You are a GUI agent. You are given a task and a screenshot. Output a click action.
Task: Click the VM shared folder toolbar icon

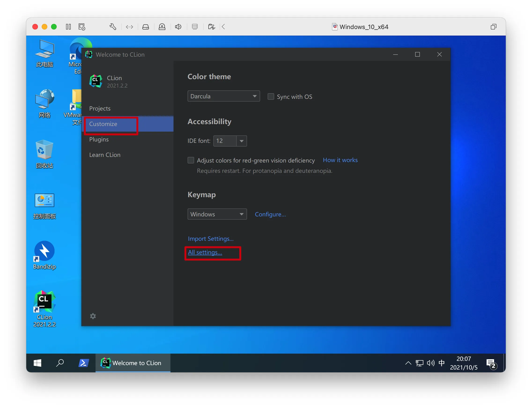tap(211, 27)
